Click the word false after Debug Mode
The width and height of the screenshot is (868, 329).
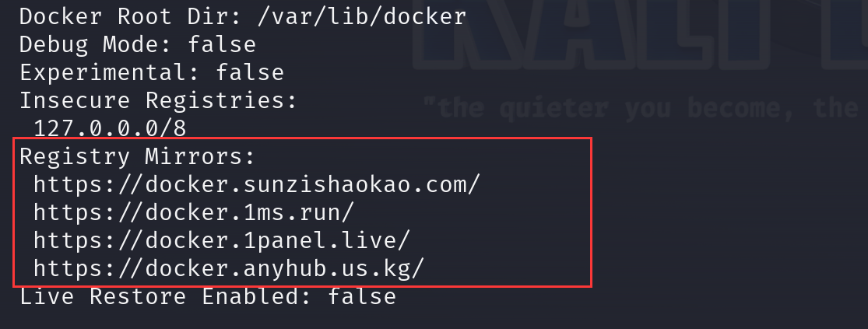point(222,44)
